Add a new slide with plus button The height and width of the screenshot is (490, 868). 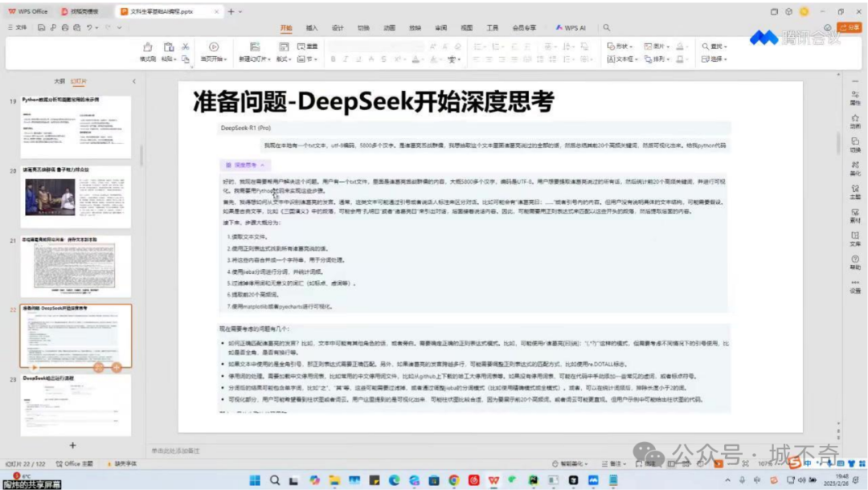point(72,445)
